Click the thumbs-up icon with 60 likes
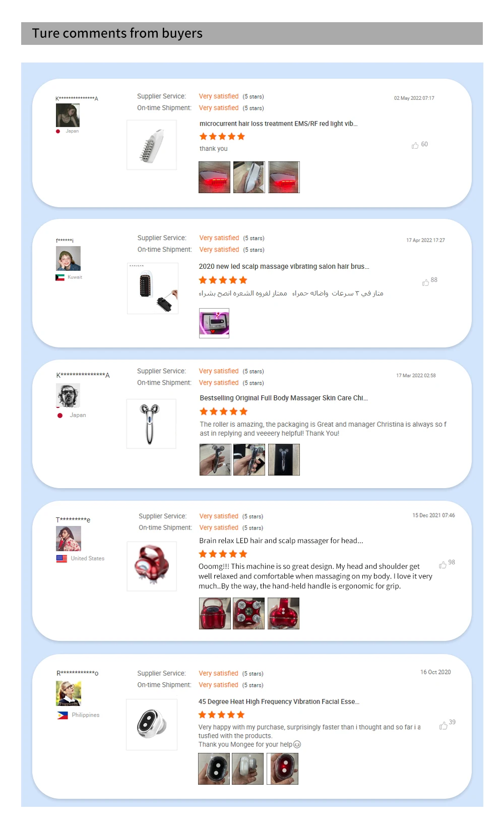Image resolution: width=504 pixels, height=823 pixels. (x=415, y=145)
